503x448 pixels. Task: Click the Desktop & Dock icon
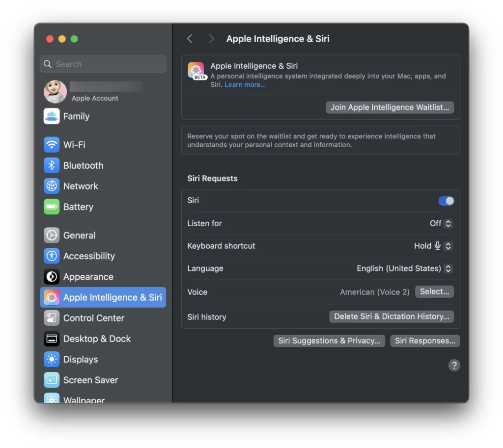coord(51,339)
